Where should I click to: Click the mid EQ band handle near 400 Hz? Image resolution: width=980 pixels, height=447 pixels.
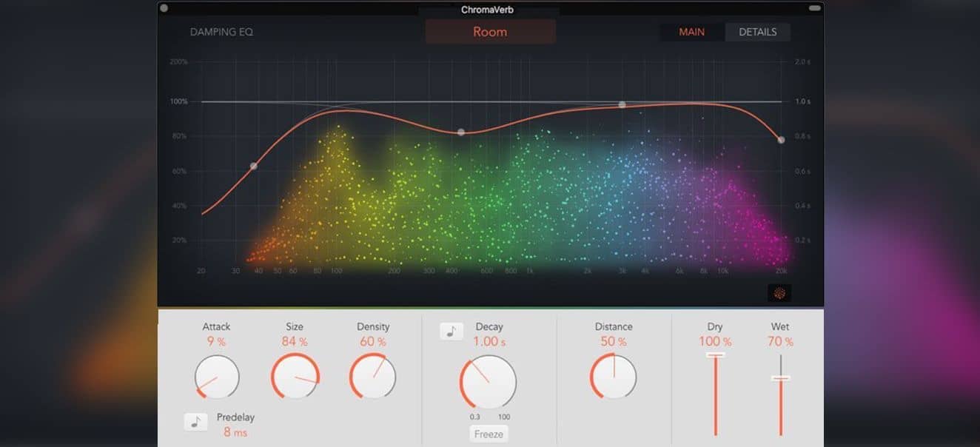coord(461,132)
